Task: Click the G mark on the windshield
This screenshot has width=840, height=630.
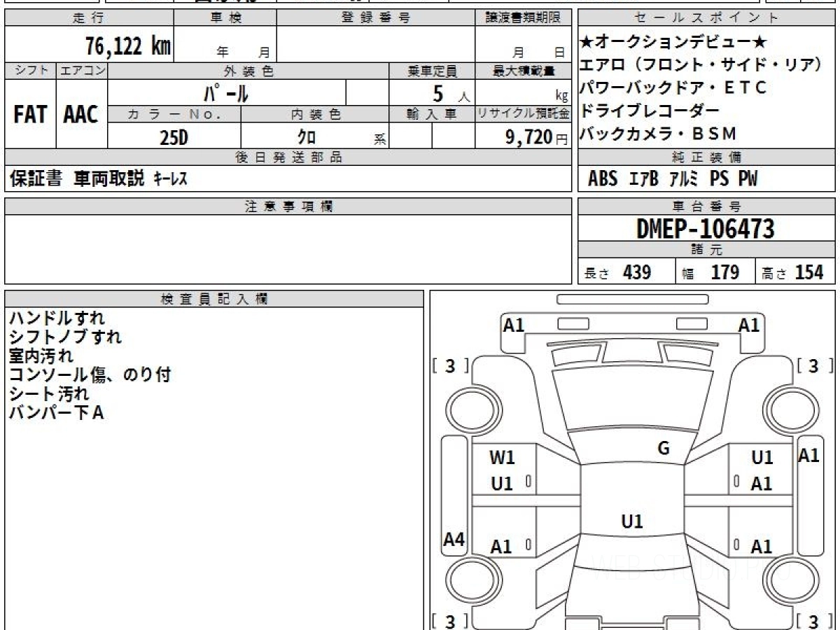Action: (x=664, y=449)
